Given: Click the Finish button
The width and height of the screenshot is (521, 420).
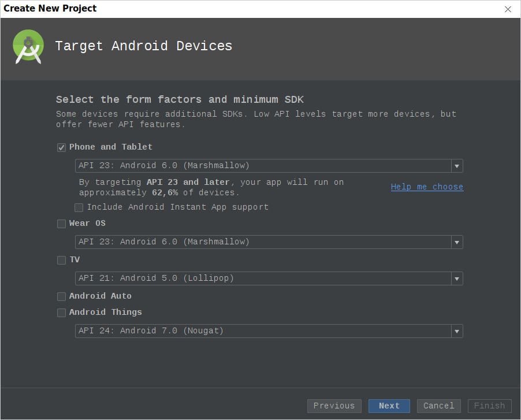Looking at the screenshot, I should point(489,406).
